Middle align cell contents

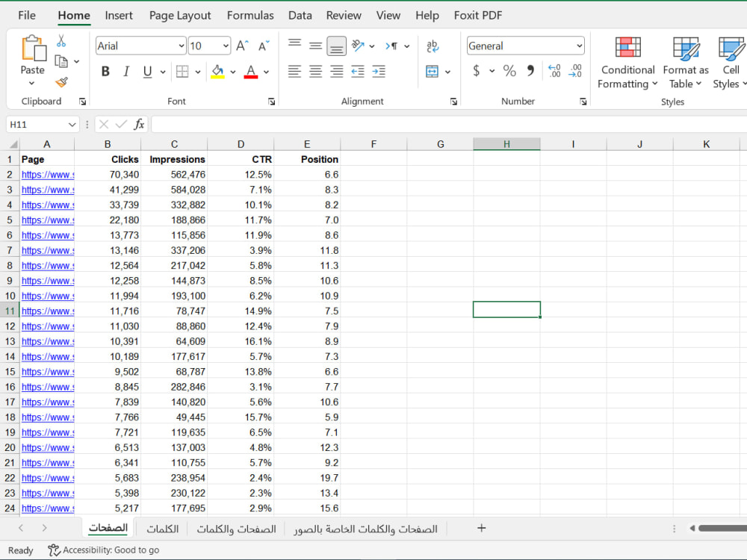(x=315, y=46)
